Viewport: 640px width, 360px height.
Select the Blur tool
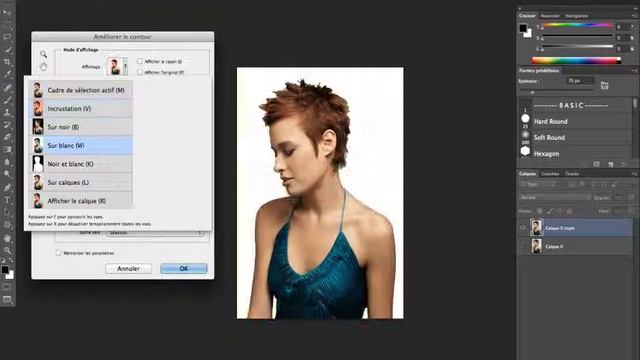7,162
